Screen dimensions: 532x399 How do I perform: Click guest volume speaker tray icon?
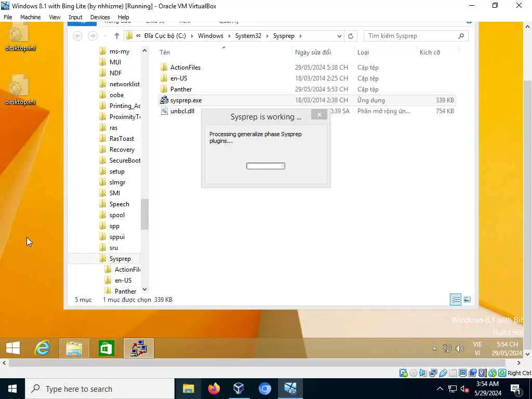point(460,349)
